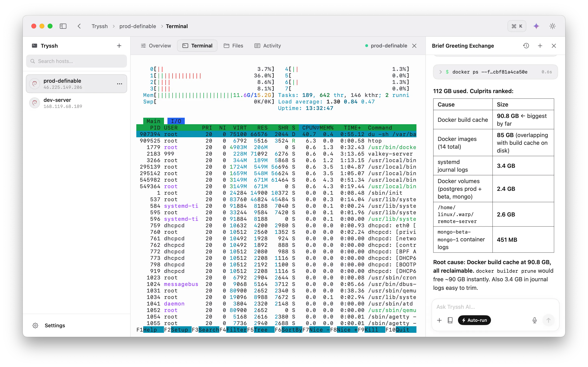
Task: Open the command palette ⌘K button
Action: point(517,26)
